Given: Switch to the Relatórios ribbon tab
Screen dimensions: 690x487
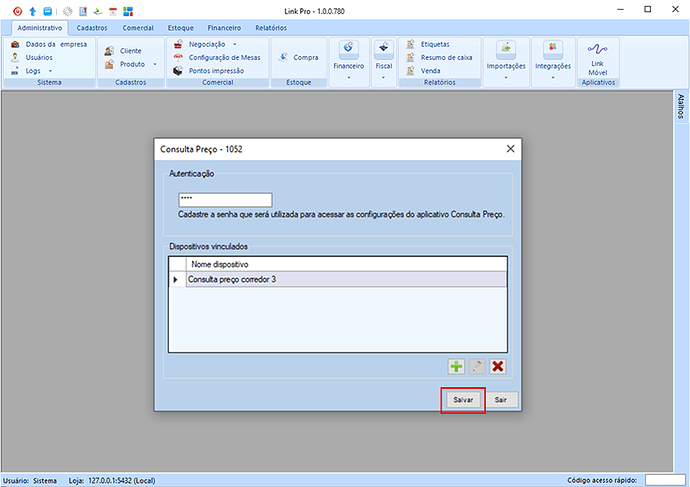Looking at the screenshot, I should tap(270, 28).
